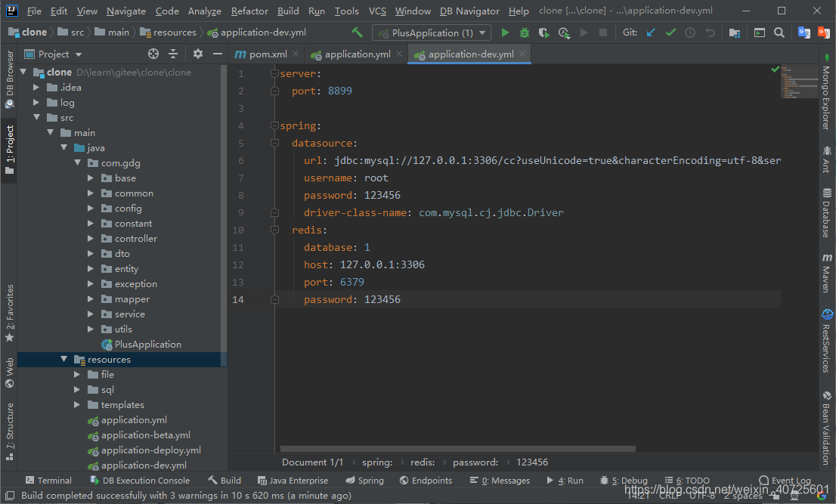The image size is (836, 504).
Task: Fold the spring block in editor gutter
Action: point(274,125)
